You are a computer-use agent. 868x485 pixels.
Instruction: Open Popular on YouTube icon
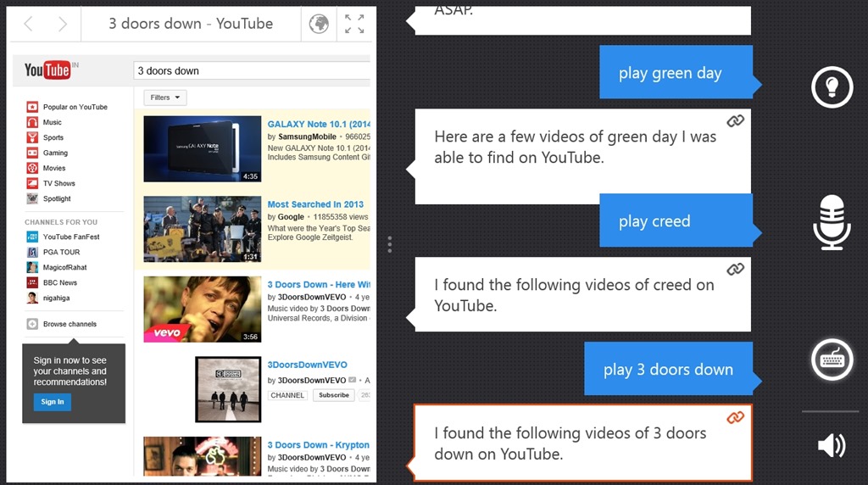(x=33, y=107)
